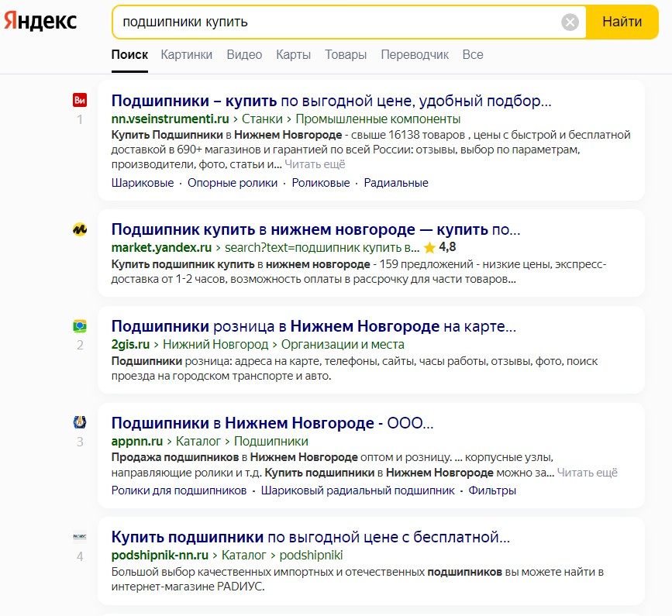Screen dimensions: 672x616
Task: Open the Роликовые sitelink
Action: (321, 183)
